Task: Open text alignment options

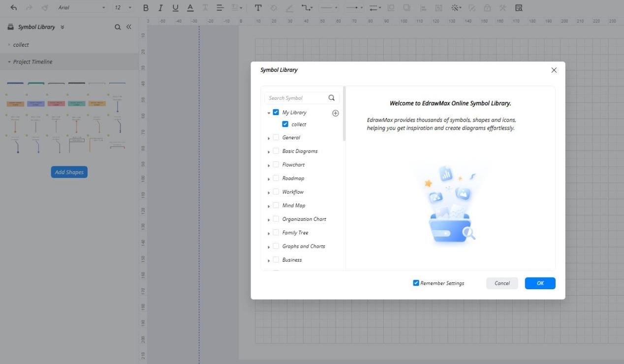Action: [220, 8]
